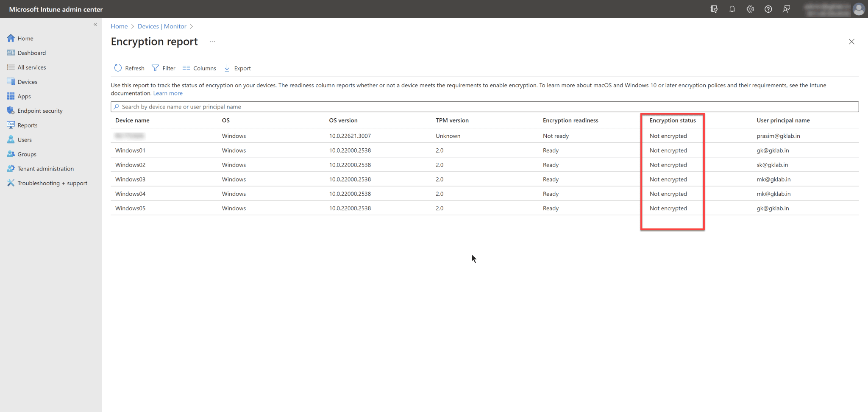This screenshot has width=868, height=412.
Task: Open the Filter funnel icon
Action: pyautogui.click(x=155, y=68)
